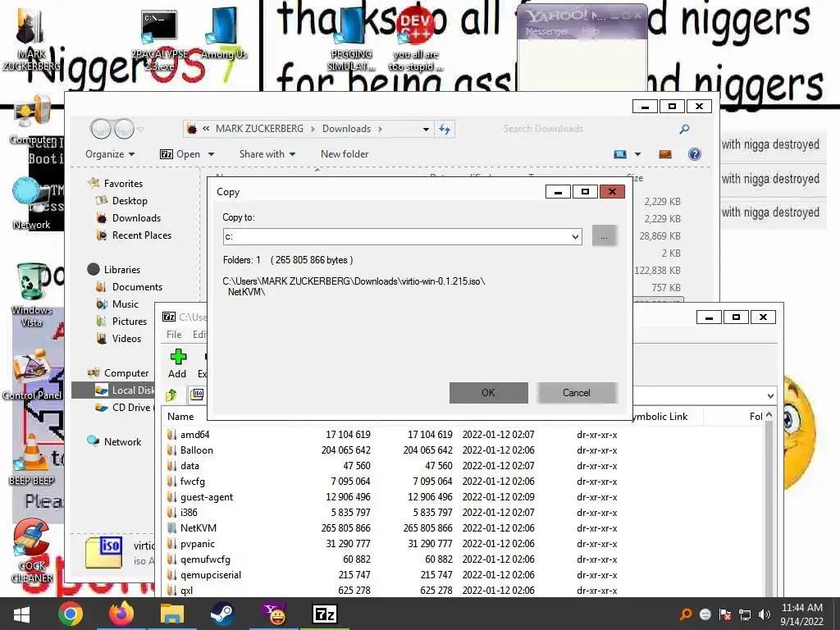Click the Downloads breadcrumb in address bar
Viewport: 840px width, 630px height.
pos(347,129)
